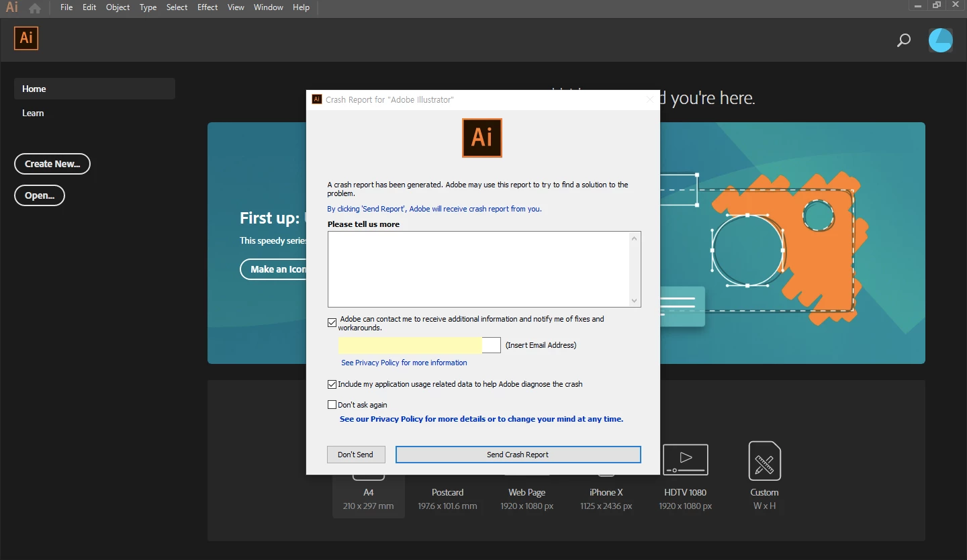Screen dimensions: 967x560
Task: Close the crash report dialog
Action: (x=649, y=99)
